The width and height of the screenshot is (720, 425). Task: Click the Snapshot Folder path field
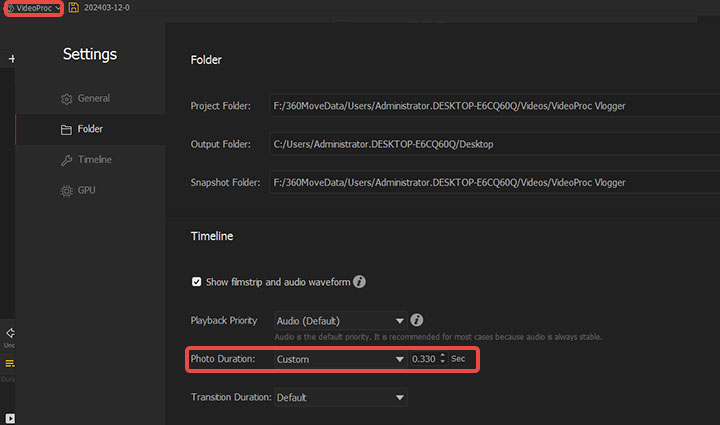(x=490, y=182)
